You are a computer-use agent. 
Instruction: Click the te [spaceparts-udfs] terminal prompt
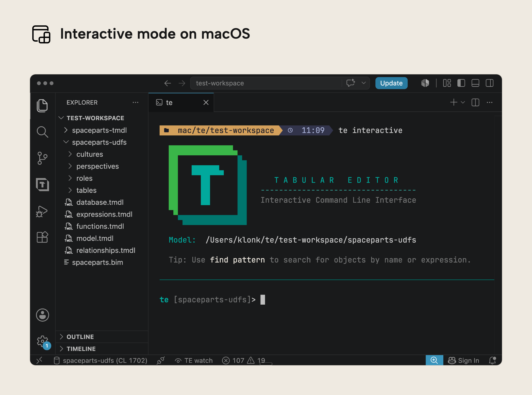[208, 299]
